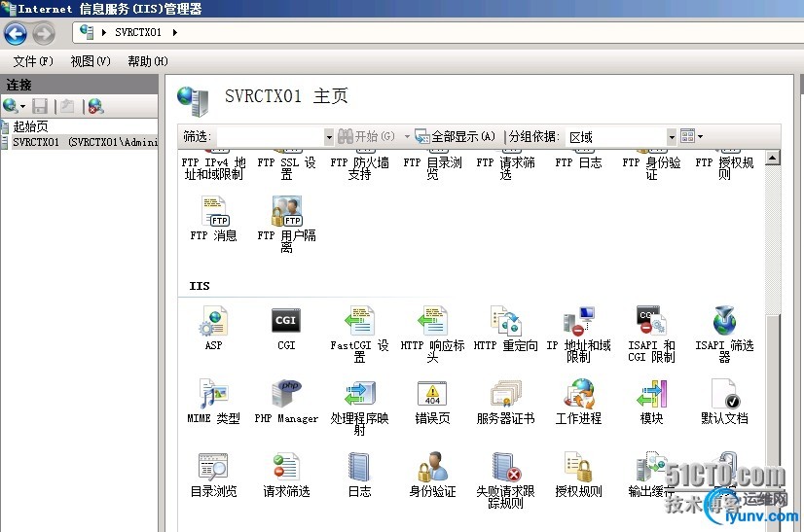
Task: Open FTP SSL settings icon
Action: tap(286, 165)
